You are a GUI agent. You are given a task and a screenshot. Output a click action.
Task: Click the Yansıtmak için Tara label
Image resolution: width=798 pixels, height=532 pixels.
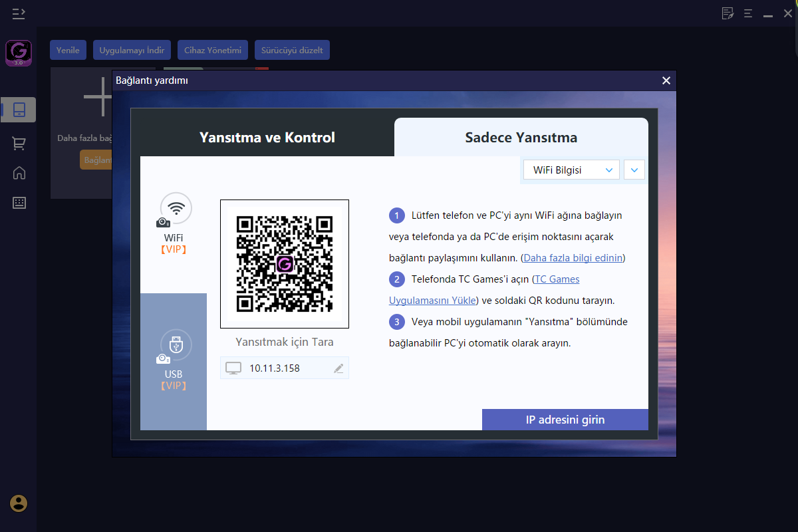285,342
